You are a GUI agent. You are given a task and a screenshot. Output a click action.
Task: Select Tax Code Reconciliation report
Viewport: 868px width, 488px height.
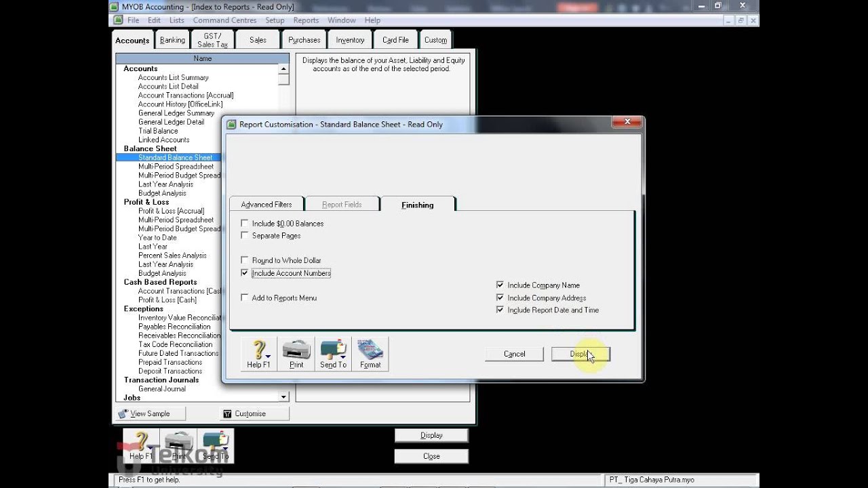[x=176, y=344]
